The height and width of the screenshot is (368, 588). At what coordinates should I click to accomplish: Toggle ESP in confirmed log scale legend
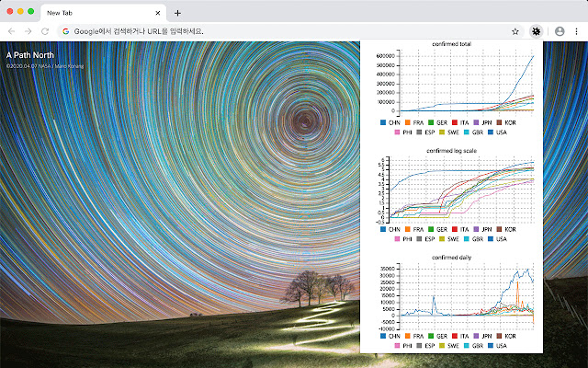425,239
